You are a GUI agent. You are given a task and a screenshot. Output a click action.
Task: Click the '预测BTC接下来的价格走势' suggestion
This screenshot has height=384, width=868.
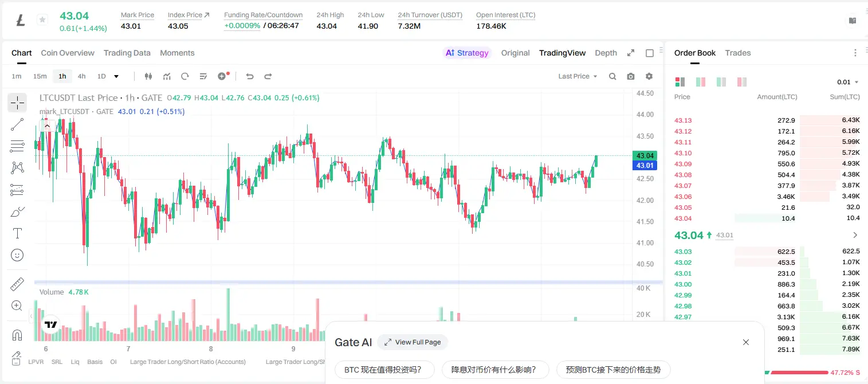pos(613,370)
